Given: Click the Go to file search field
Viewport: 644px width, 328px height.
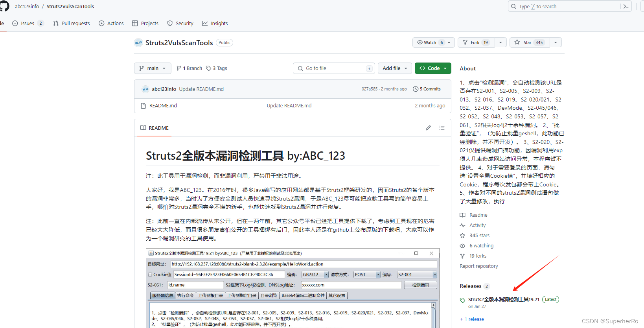Looking at the screenshot, I should pyautogui.click(x=334, y=68).
